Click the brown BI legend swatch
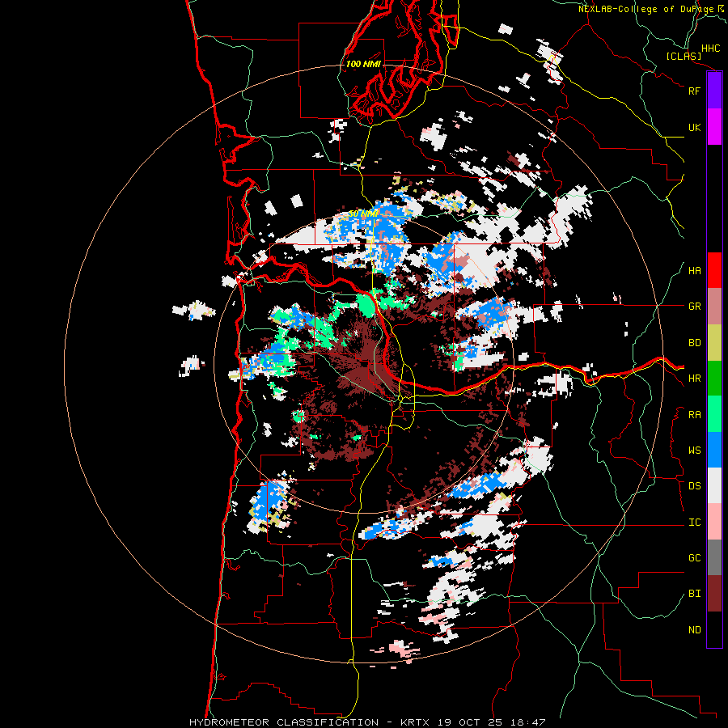This screenshot has height=728, width=728. click(x=714, y=594)
